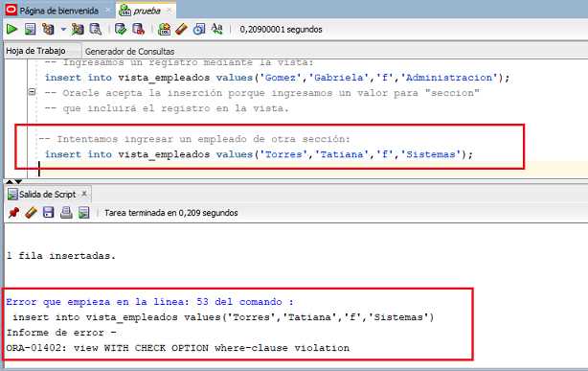Viewport: 588px width, 371px height.
Task: Click the down arrow on the pane splitter
Action: pyautogui.click(x=18, y=181)
